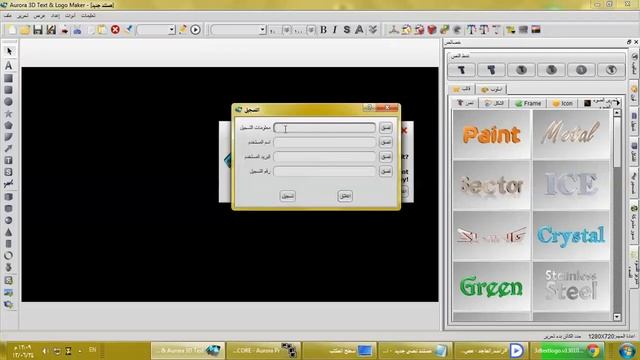The image size is (640, 360).
Task: Open a file with folder icon
Action: pyautogui.click(x=25, y=30)
